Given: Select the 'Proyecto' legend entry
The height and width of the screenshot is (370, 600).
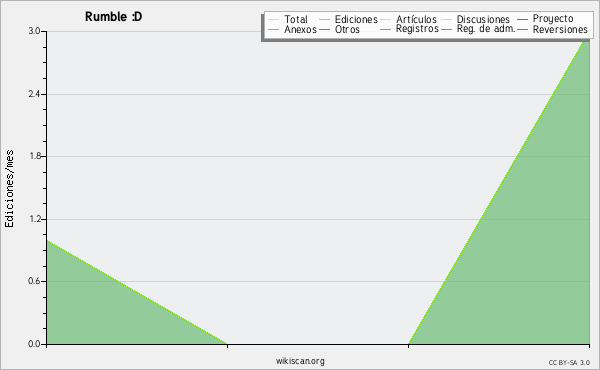Looking at the screenshot, I should [553, 19].
